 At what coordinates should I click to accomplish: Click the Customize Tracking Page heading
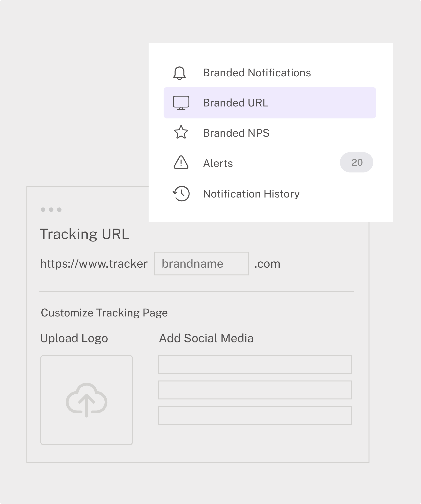click(104, 313)
